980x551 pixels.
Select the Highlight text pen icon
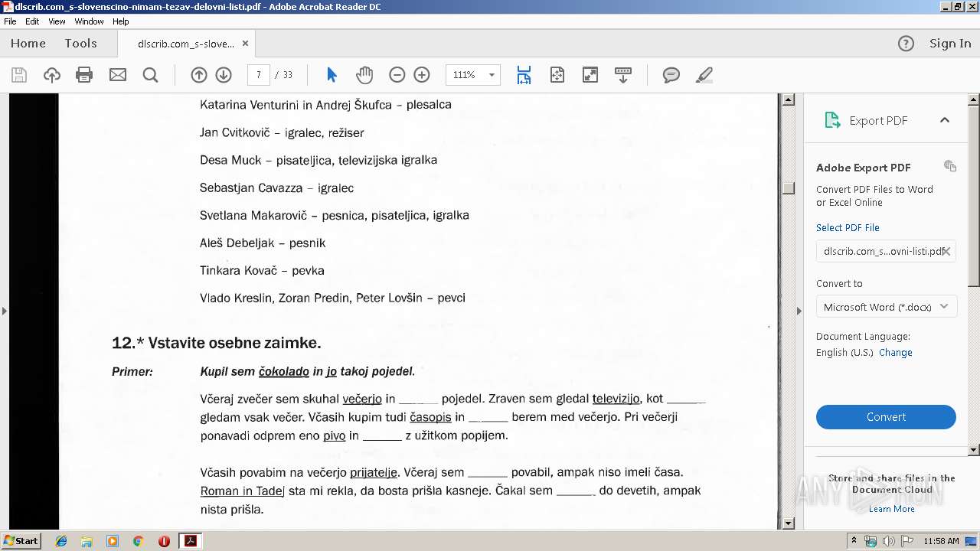tap(704, 75)
